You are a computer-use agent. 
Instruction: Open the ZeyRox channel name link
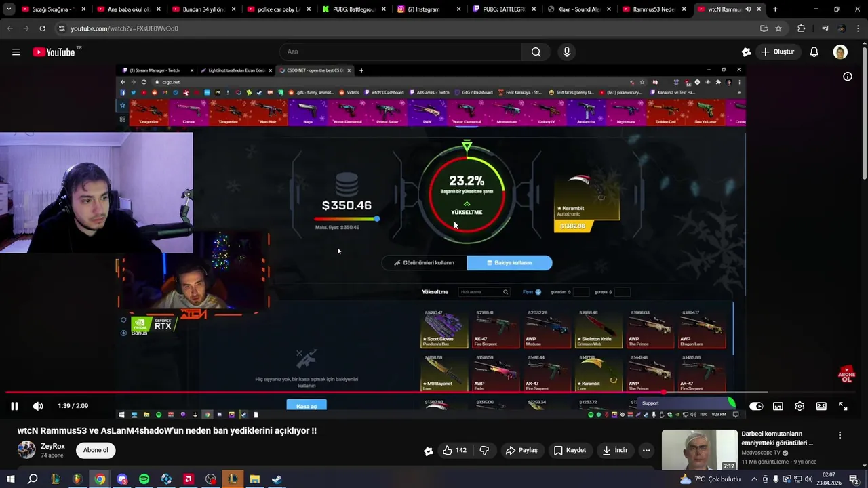[x=53, y=447]
